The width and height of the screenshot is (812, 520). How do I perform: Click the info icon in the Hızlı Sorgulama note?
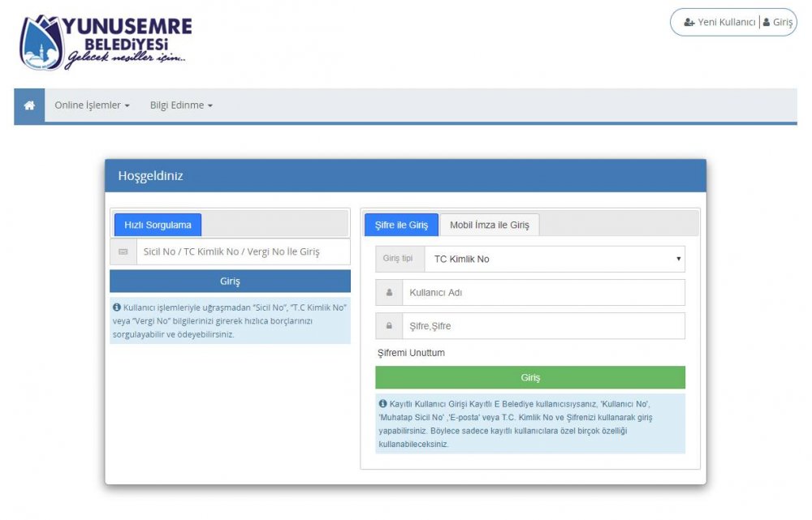click(117, 307)
